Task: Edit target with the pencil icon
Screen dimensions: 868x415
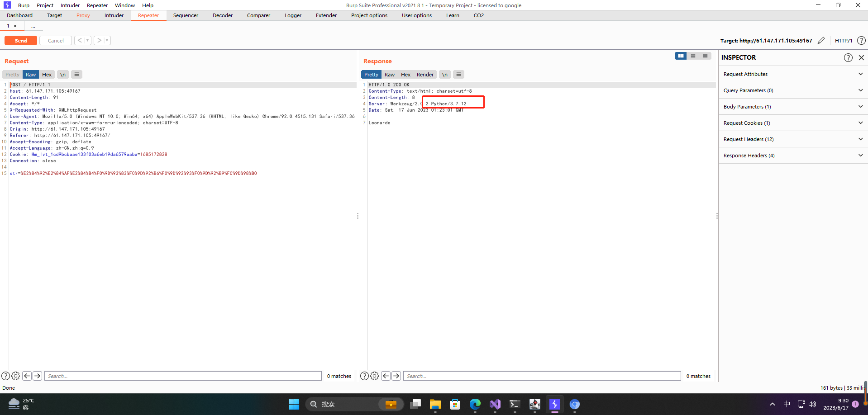Action: (x=821, y=41)
